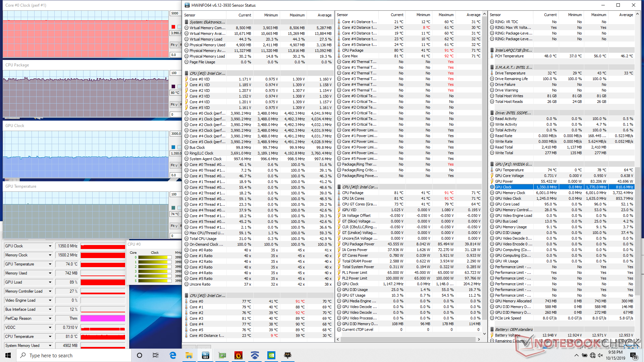Click the battery tray icon
Screen dimensions: 644x362
click(585, 355)
